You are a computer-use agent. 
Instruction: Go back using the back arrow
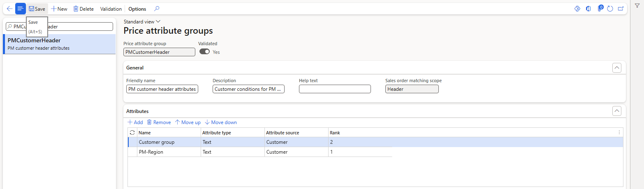tap(9, 9)
